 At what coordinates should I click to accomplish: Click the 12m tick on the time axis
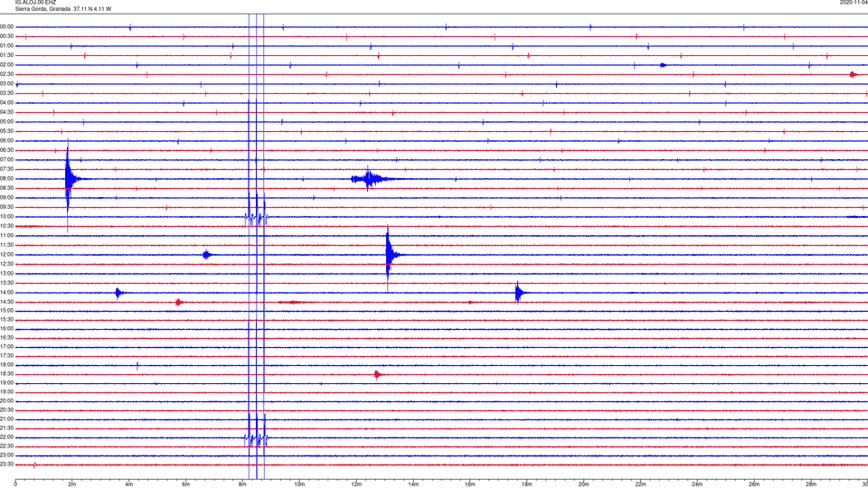point(356,484)
